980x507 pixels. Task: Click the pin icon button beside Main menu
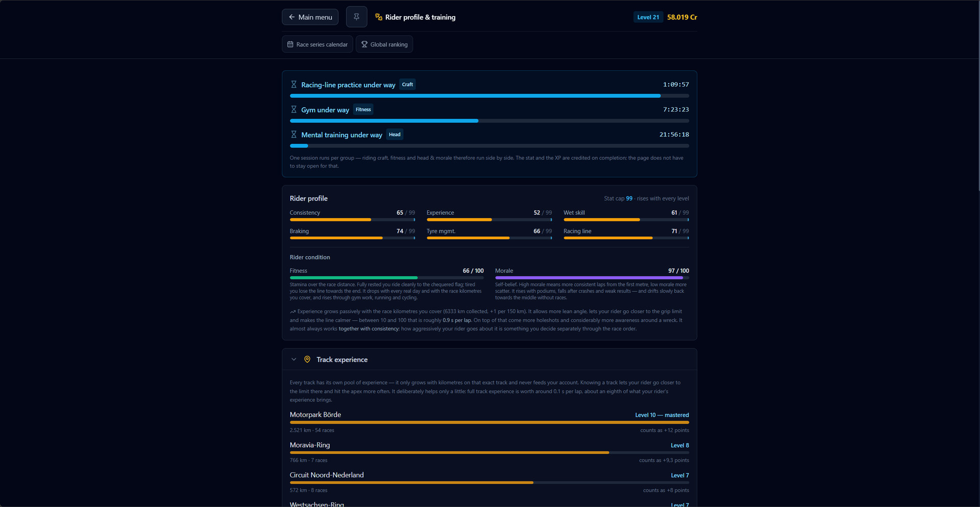356,17
